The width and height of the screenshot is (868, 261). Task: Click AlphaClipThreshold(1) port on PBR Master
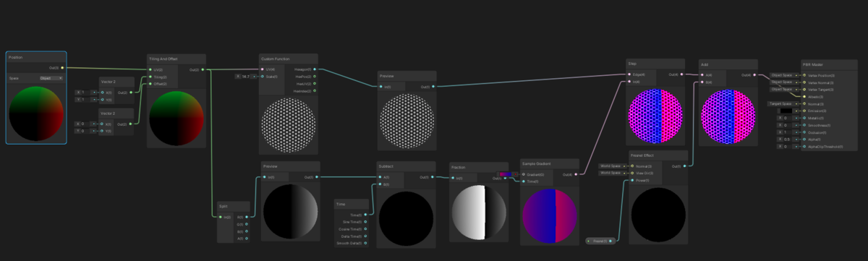804,146
